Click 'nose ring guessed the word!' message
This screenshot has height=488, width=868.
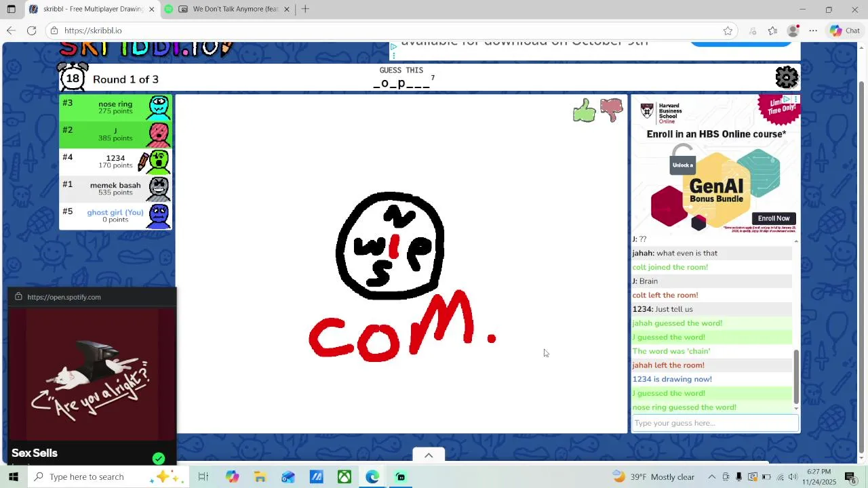[x=684, y=407]
